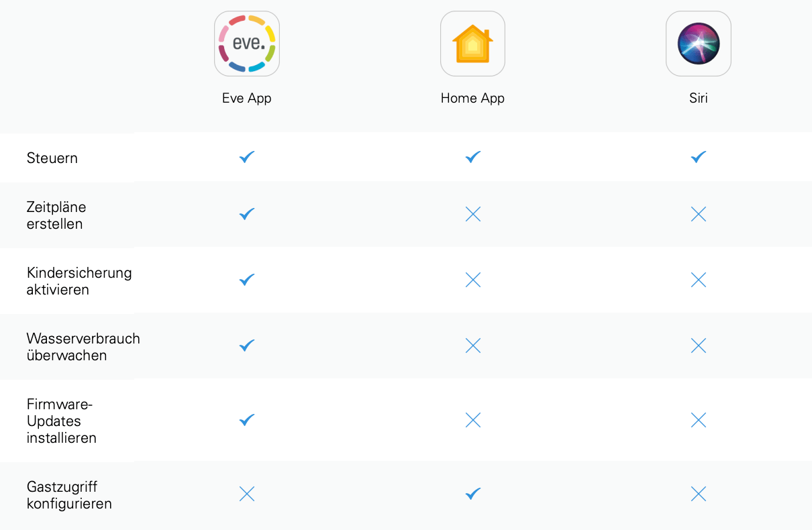
Task: Click Eve App checkmark for Wasserverbrauch überwachen
Action: coord(247,346)
